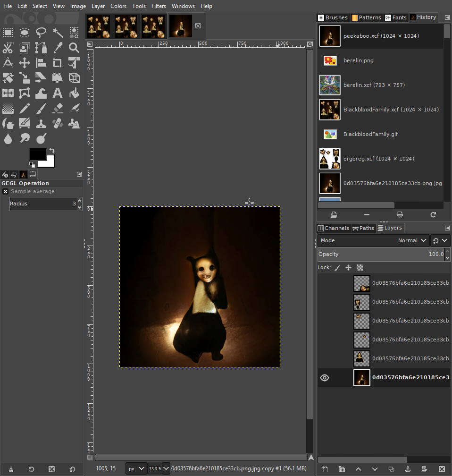Toggle the Sample average checkbox
The image size is (452, 476).
click(x=6, y=192)
